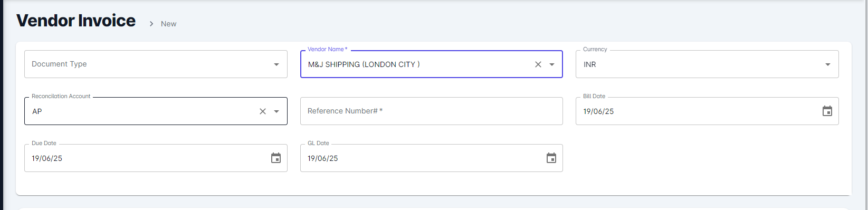
Task: Click the Bill Date text 19/06/25
Action: coord(598,111)
